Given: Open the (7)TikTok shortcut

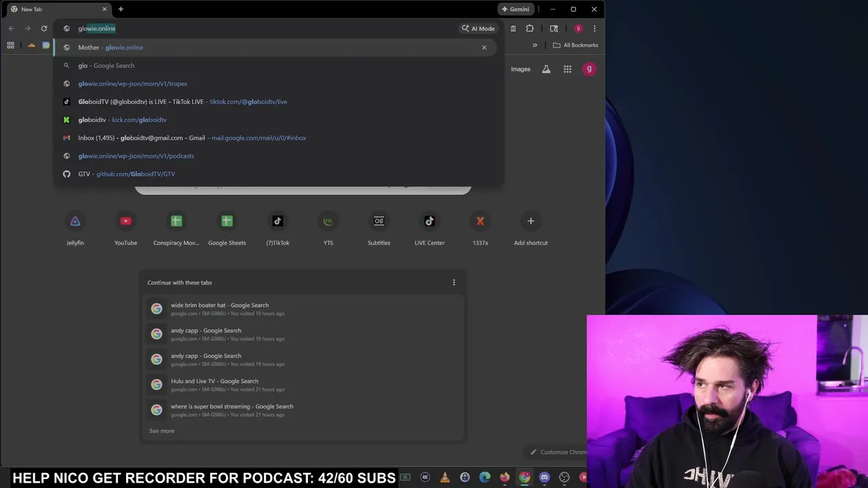Looking at the screenshot, I should (x=277, y=229).
